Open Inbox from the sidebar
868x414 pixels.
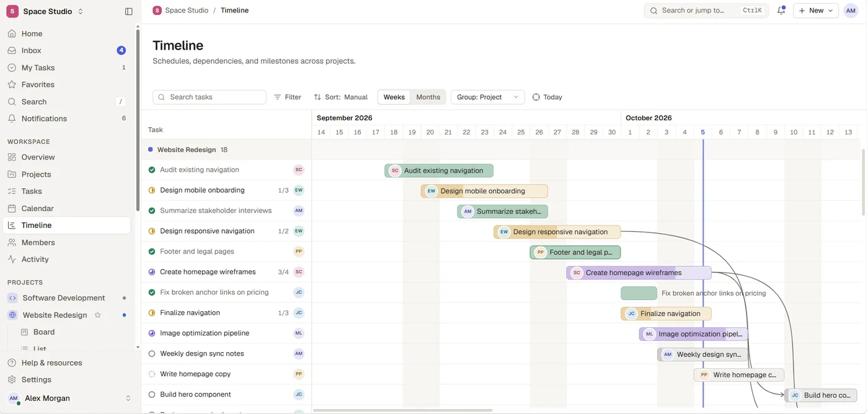68,50
